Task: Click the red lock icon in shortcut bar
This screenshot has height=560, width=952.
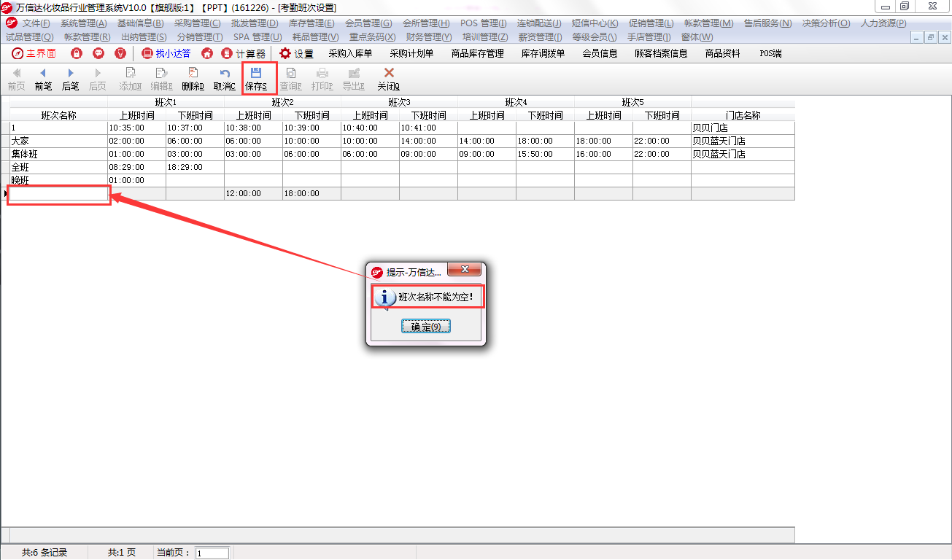Action: pos(77,53)
